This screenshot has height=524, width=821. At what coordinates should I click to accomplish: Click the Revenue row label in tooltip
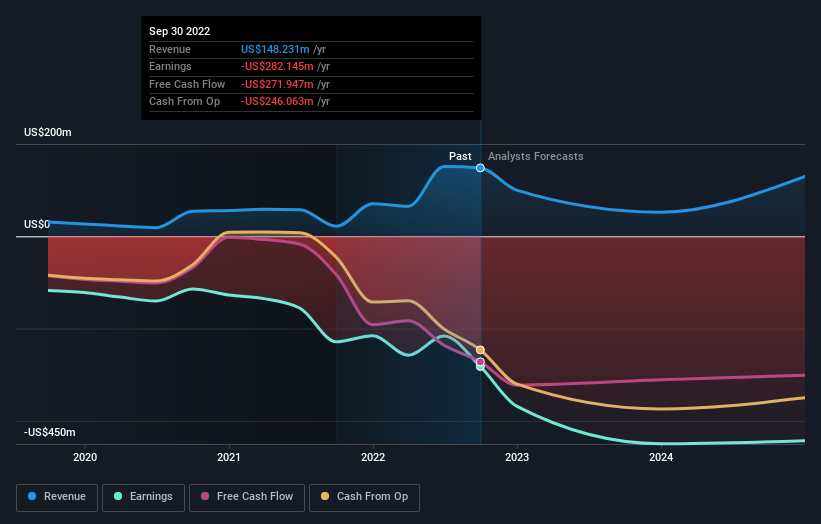click(x=170, y=49)
